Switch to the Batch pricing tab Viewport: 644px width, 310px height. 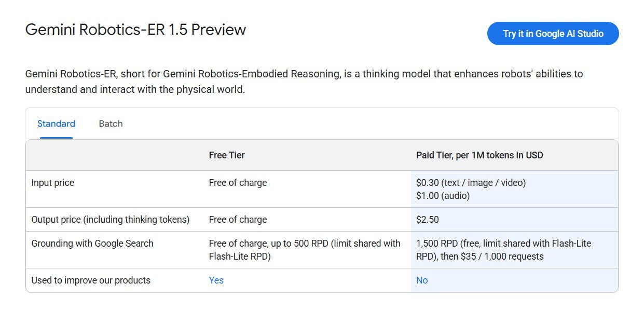pos(111,124)
